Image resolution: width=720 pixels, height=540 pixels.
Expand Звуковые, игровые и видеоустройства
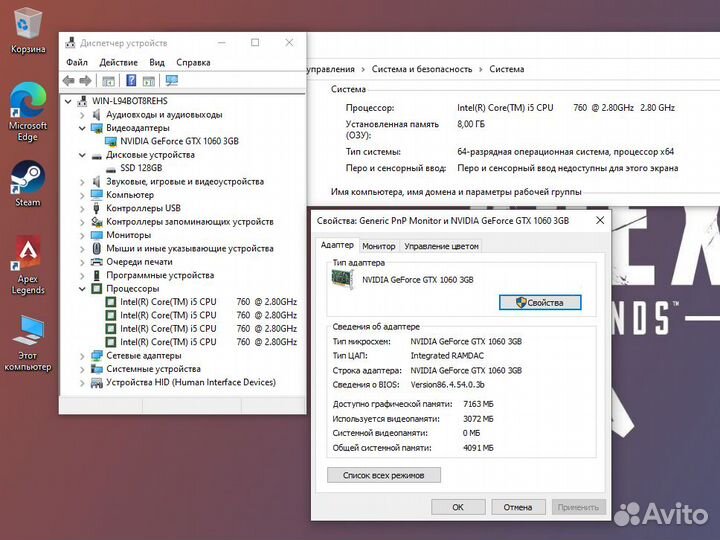tap(82, 182)
